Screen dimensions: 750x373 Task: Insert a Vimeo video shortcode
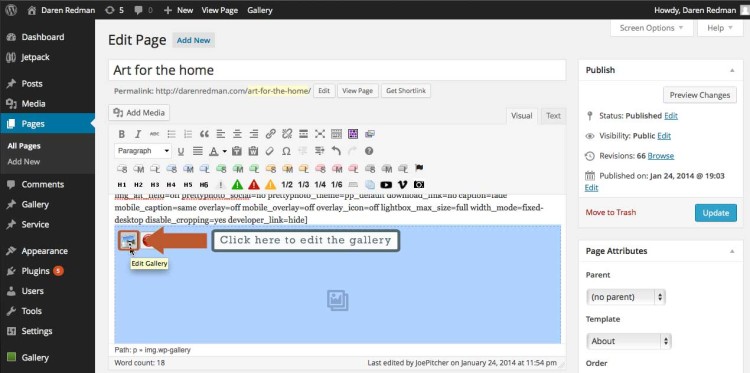(402, 185)
